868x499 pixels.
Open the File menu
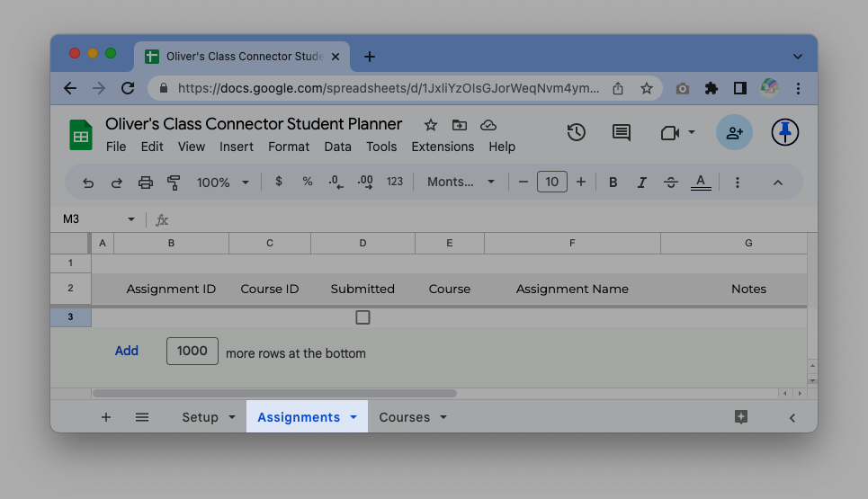(116, 147)
